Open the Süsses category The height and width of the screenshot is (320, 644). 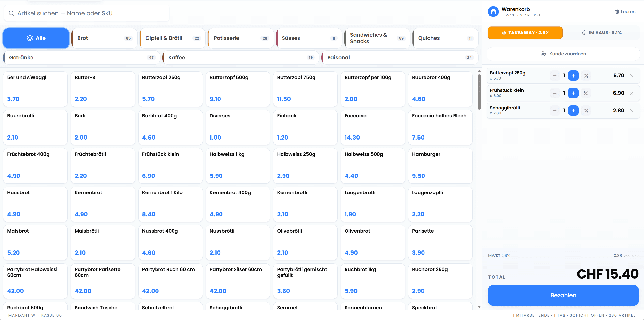click(309, 38)
